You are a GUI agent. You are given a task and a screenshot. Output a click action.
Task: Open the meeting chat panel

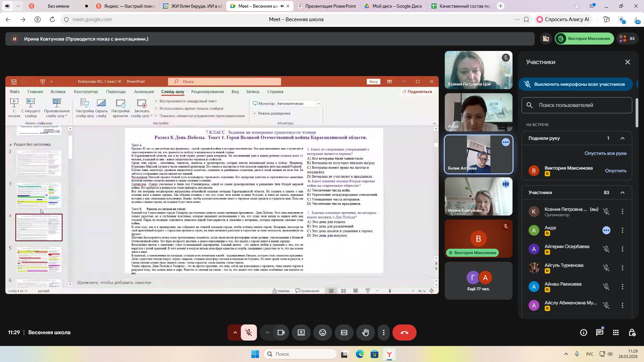click(x=599, y=333)
